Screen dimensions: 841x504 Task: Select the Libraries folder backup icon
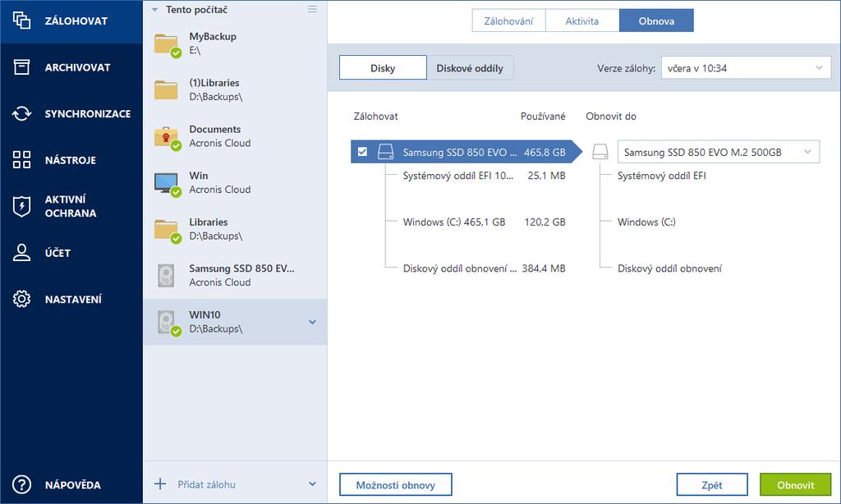point(166,230)
